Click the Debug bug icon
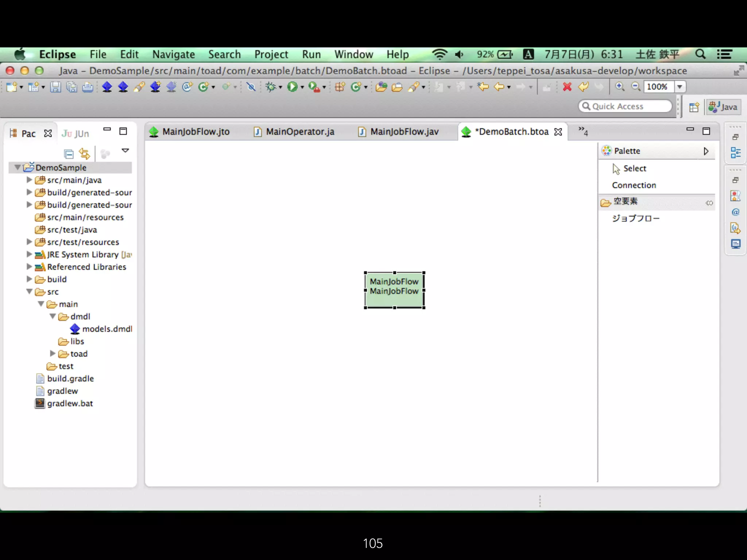 270,87
